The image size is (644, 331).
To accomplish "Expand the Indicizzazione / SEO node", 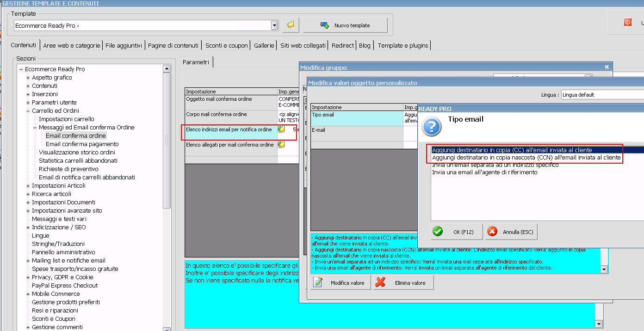I will (28, 227).
